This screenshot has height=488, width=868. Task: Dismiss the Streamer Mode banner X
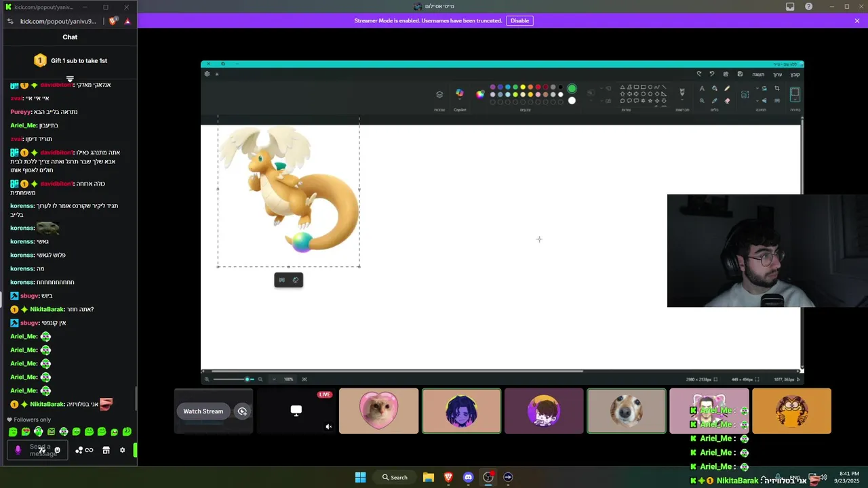click(857, 21)
